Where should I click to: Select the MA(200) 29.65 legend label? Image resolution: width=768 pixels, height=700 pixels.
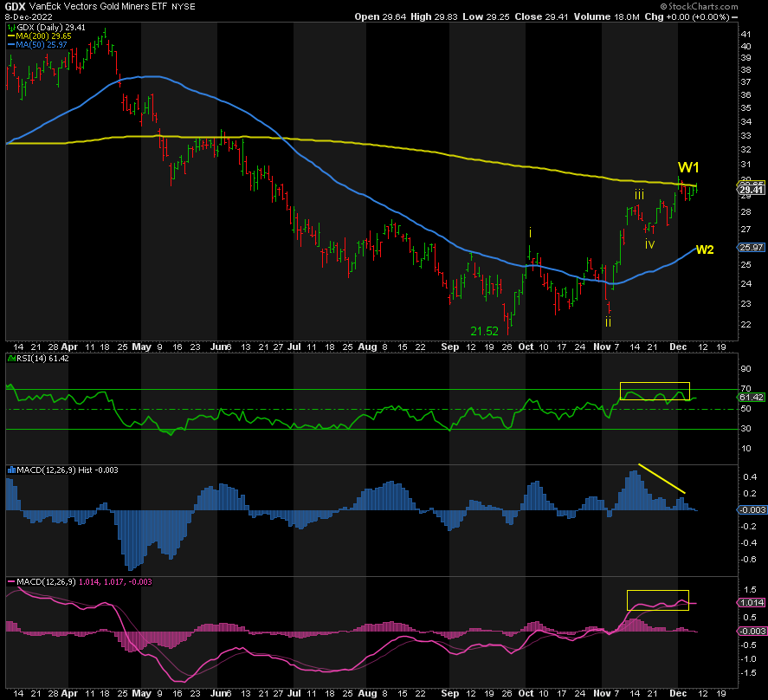[x=43, y=36]
